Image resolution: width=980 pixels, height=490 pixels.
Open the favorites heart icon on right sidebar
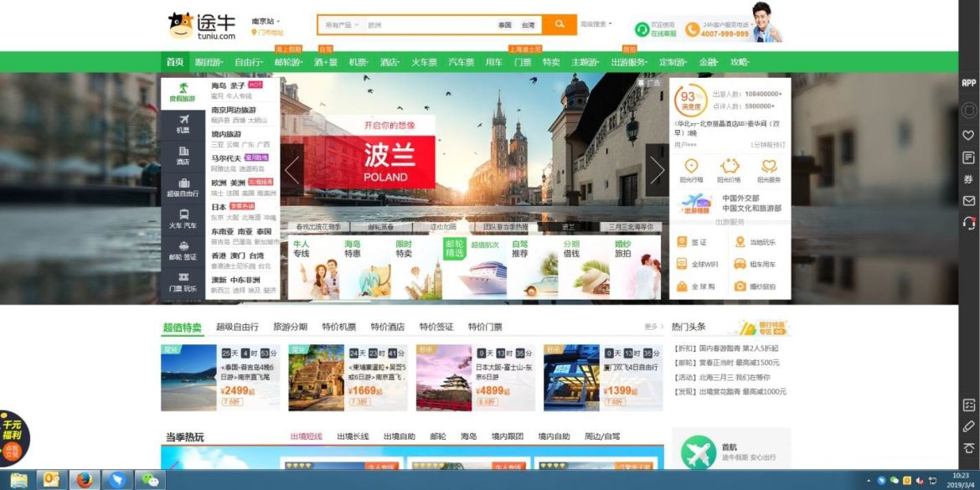[x=968, y=135]
